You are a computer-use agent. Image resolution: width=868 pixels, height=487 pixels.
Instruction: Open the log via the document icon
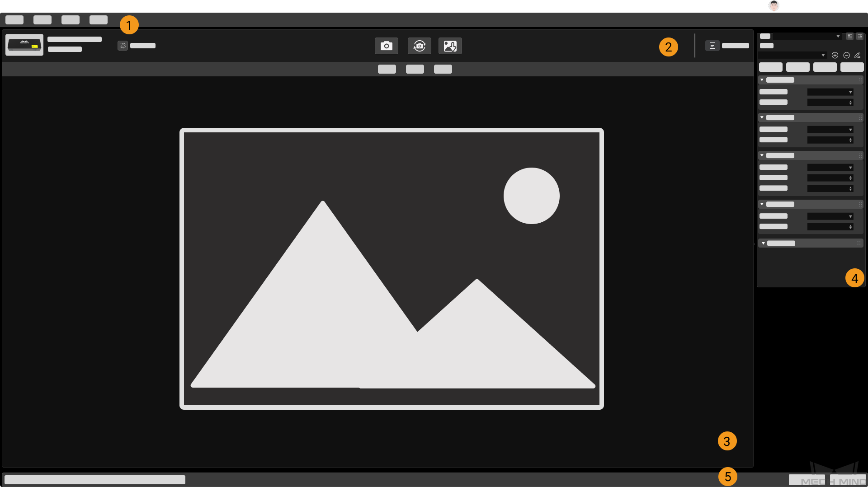[x=712, y=46]
